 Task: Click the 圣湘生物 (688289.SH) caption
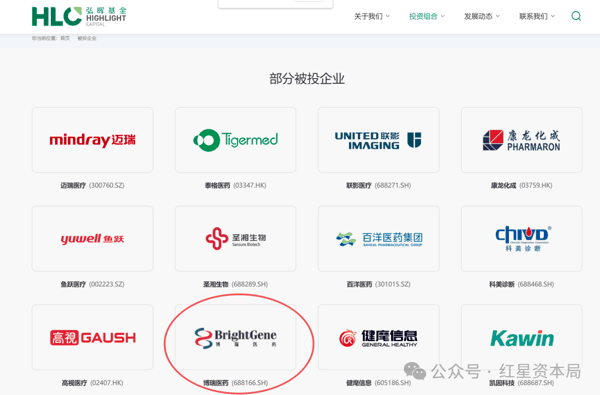(235, 284)
